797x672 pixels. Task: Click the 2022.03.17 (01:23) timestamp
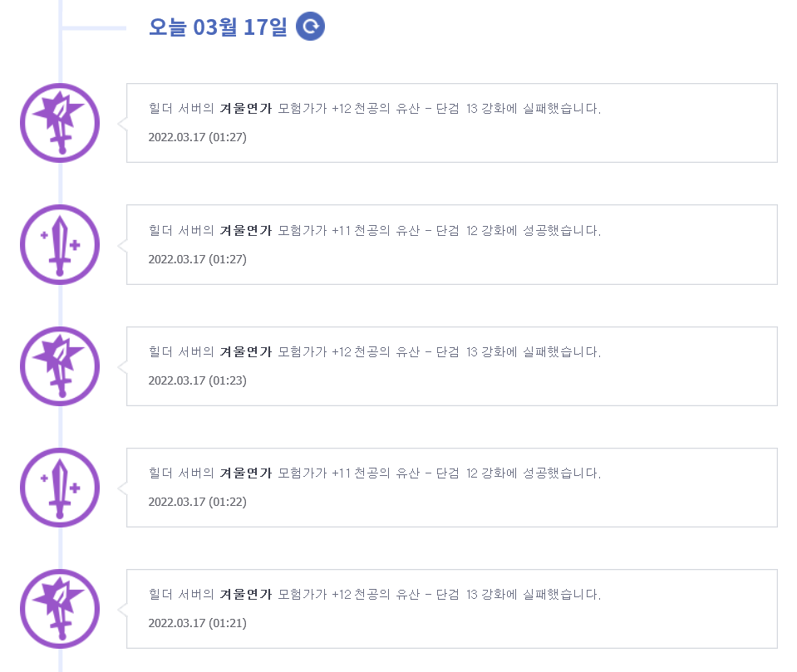click(197, 380)
